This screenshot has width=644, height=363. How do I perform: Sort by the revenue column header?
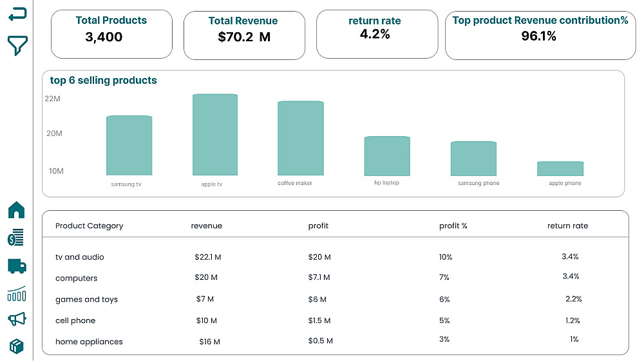(x=206, y=226)
